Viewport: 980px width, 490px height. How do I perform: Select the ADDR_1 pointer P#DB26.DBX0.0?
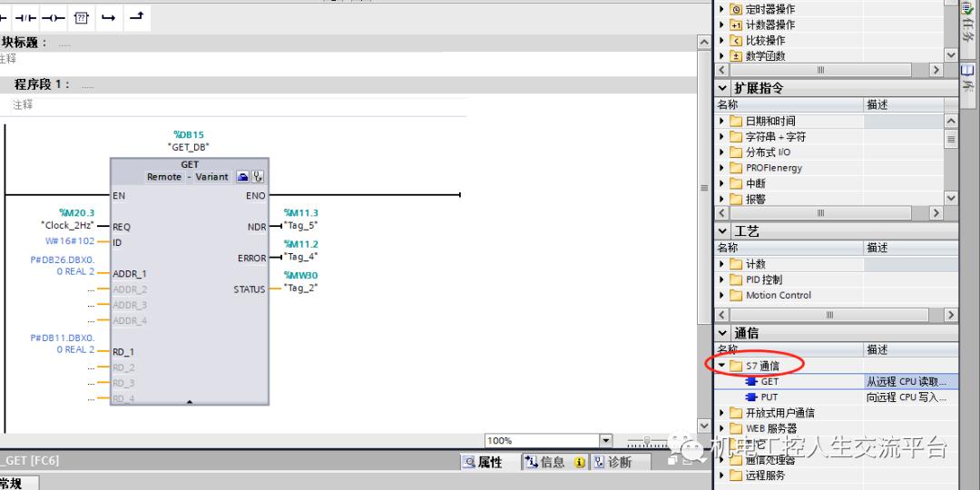[63, 265]
